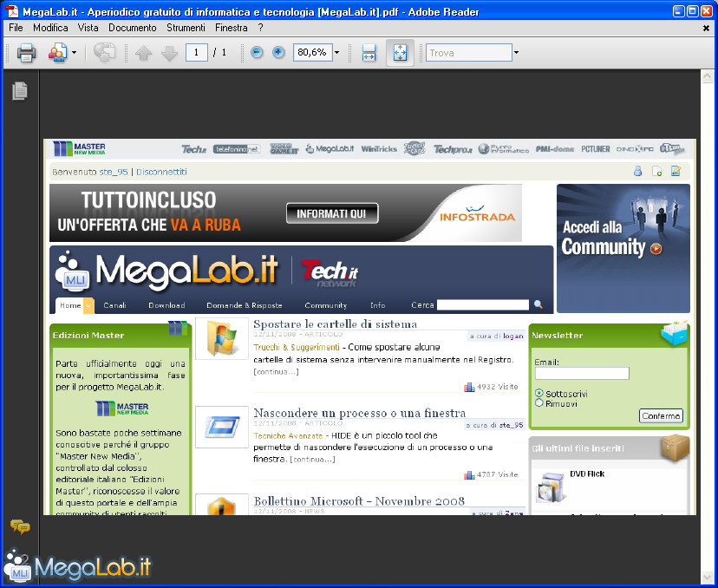Click the Trucchi & Suggerimenti category link
This screenshot has width=718, height=588.
297,347
